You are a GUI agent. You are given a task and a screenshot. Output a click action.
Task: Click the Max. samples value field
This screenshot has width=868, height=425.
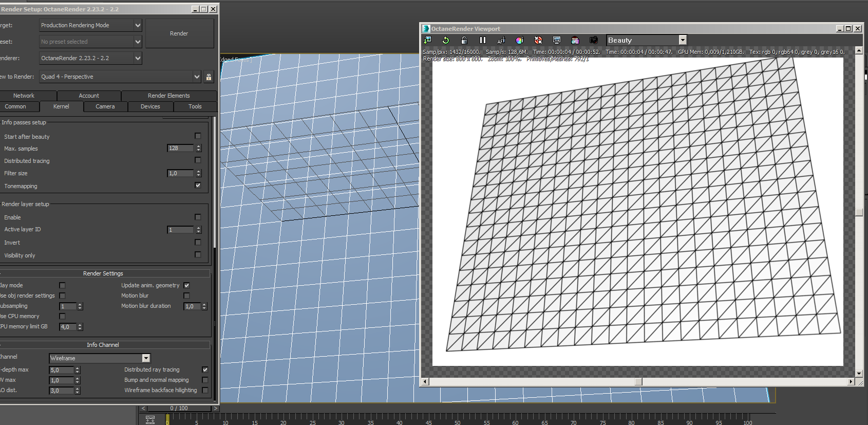click(x=180, y=149)
